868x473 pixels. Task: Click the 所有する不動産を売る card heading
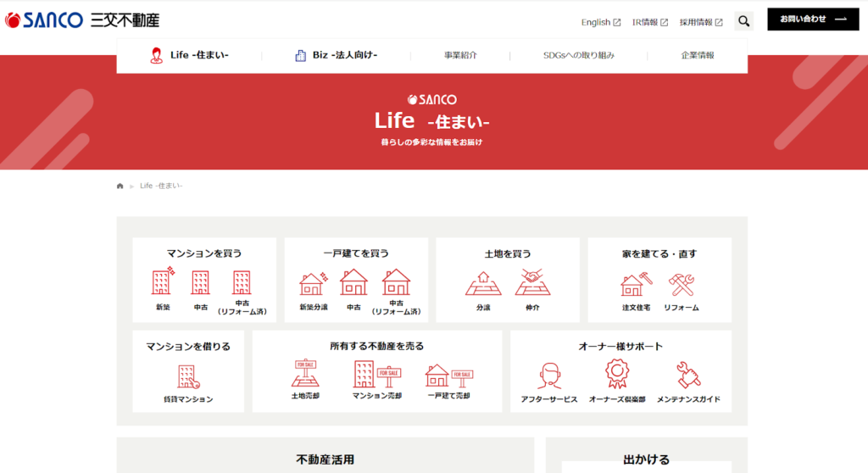point(377,346)
